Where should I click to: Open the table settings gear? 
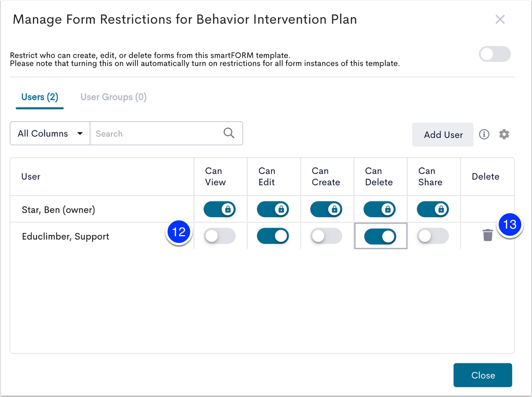[504, 134]
